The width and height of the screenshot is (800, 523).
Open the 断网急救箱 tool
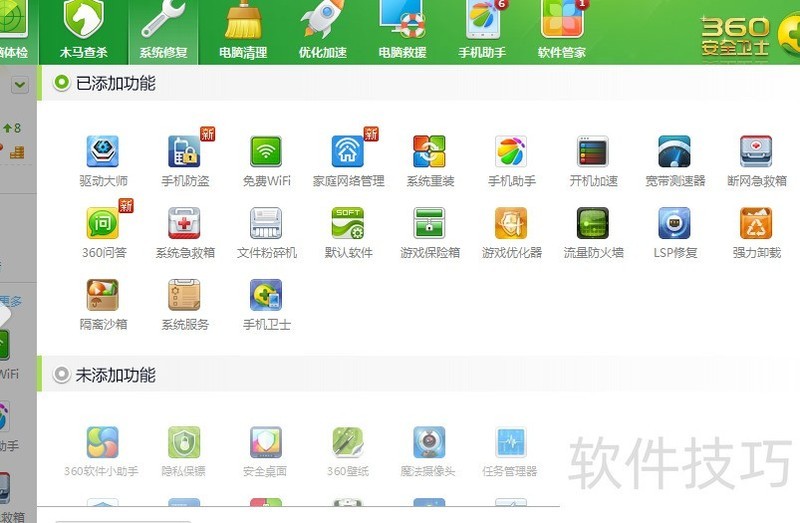[756, 161]
